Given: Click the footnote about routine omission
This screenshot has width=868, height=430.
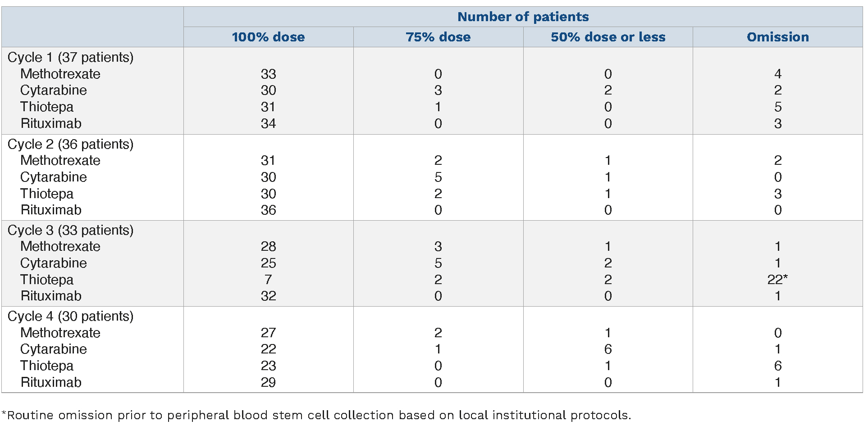Looking at the screenshot, I should [316, 415].
